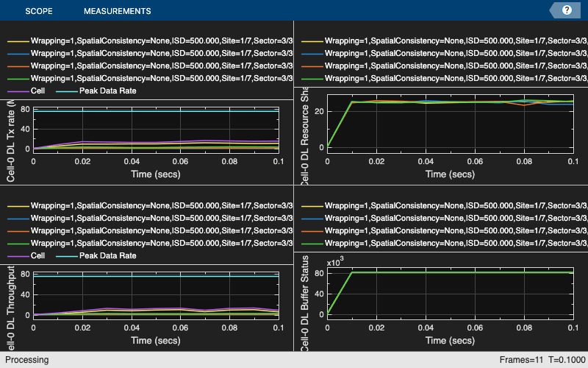Screen dimensions: 588x368
Task: Select Time (secs) label under Throughput plot
Action: (x=156, y=341)
